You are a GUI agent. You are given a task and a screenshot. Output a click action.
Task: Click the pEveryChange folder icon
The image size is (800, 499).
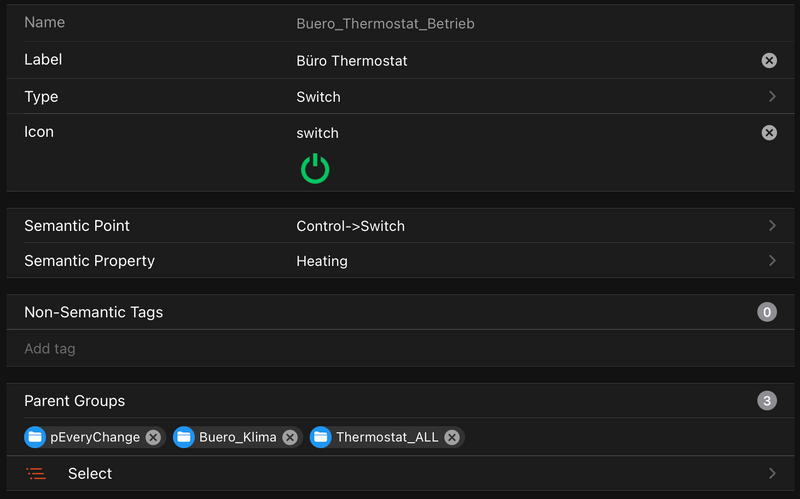(x=35, y=437)
